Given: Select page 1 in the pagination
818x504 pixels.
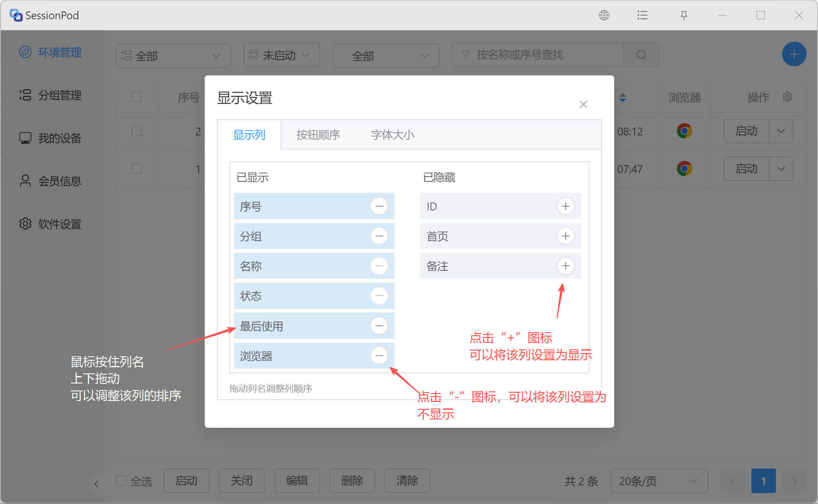Looking at the screenshot, I should click(763, 481).
